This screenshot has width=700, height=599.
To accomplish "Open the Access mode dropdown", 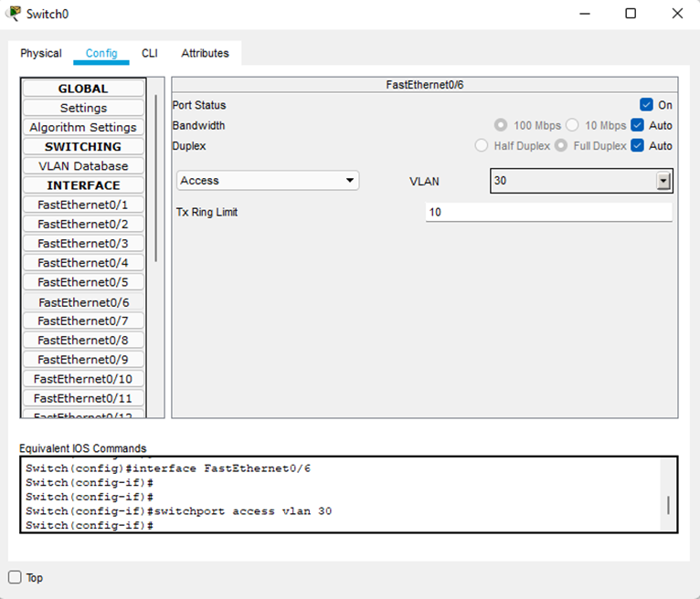I will (x=268, y=181).
